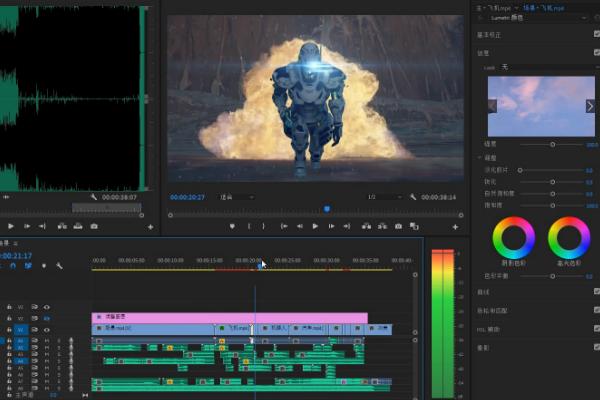
Task: Toggle lock on V3 track
Action: pyautogui.click(x=9, y=307)
